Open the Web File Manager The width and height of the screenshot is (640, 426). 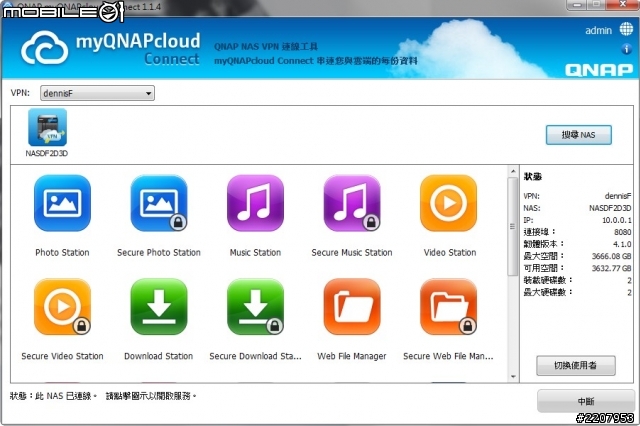[352, 307]
